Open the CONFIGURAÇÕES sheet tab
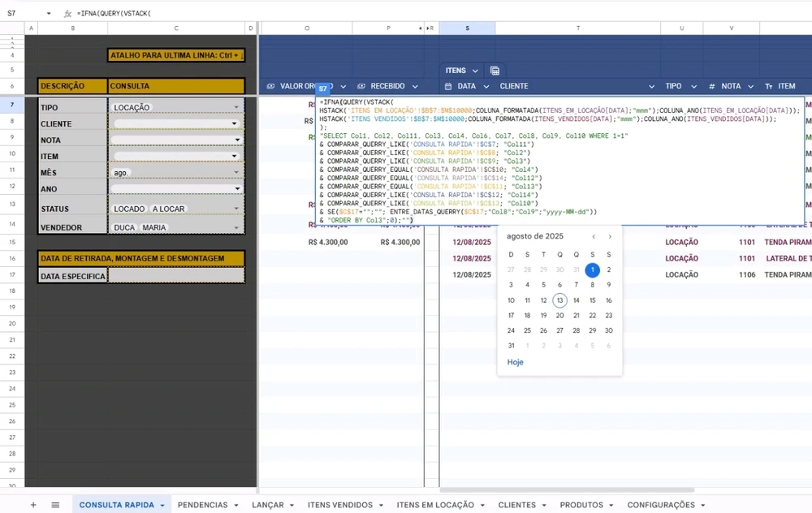 point(661,505)
